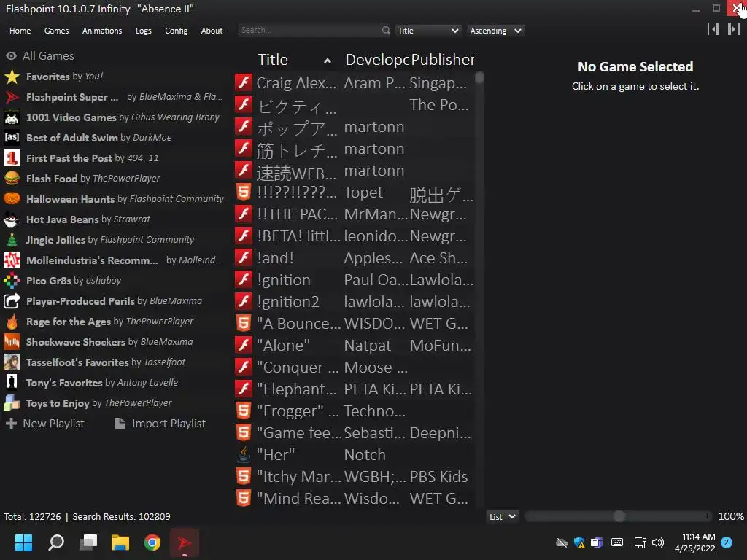Click the Halloween Haunts pumpkin icon
The width and height of the screenshot is (747, 560).
coord(12,199)
